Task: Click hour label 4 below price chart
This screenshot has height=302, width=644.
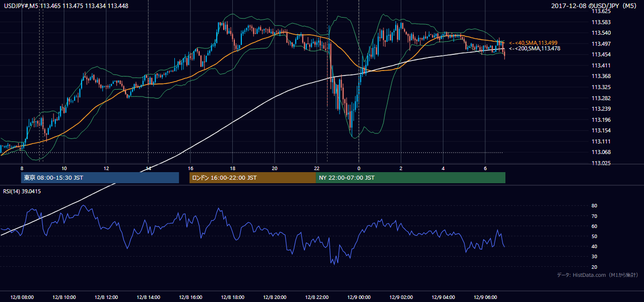Action: [x=443, y=168]
